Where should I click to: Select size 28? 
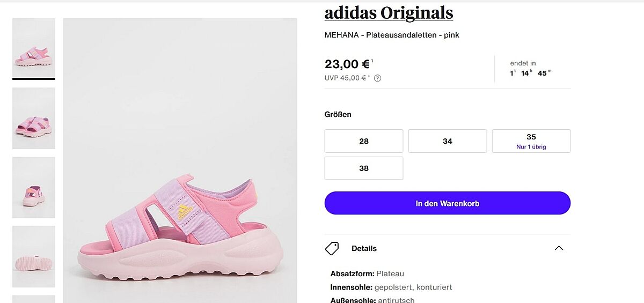pyautogui.click(x=364, y=141)
